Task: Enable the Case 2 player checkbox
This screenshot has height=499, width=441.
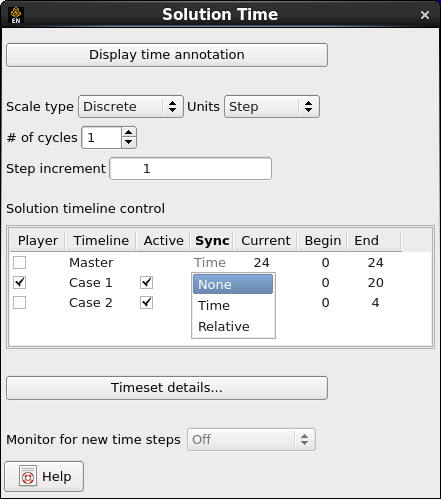Action: (x=19, y=303)
